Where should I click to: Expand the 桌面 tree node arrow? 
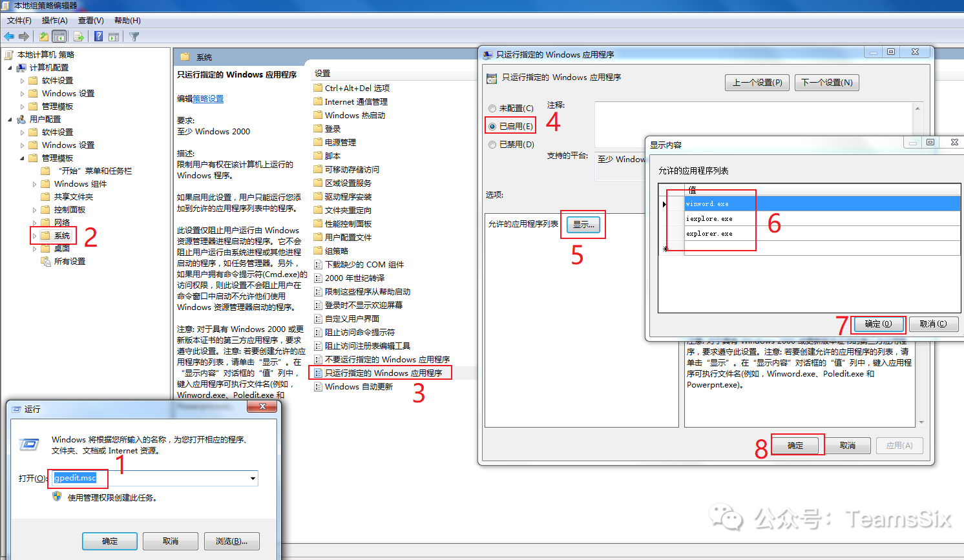(x=34, y=249)
